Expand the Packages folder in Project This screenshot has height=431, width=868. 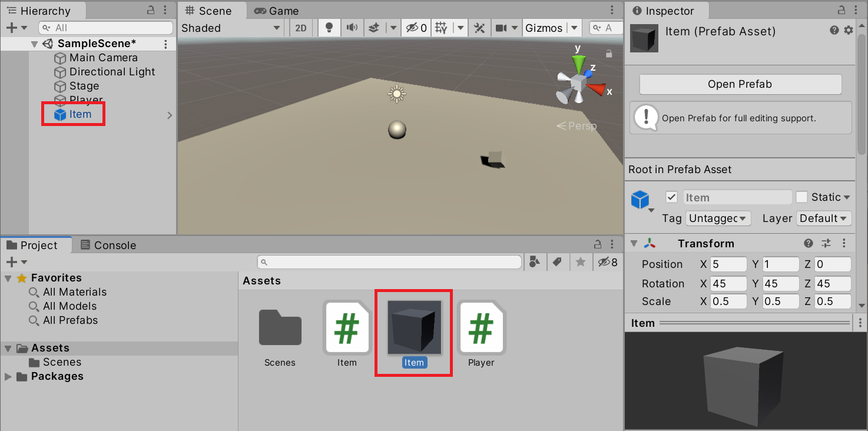(x=8, y=377)
